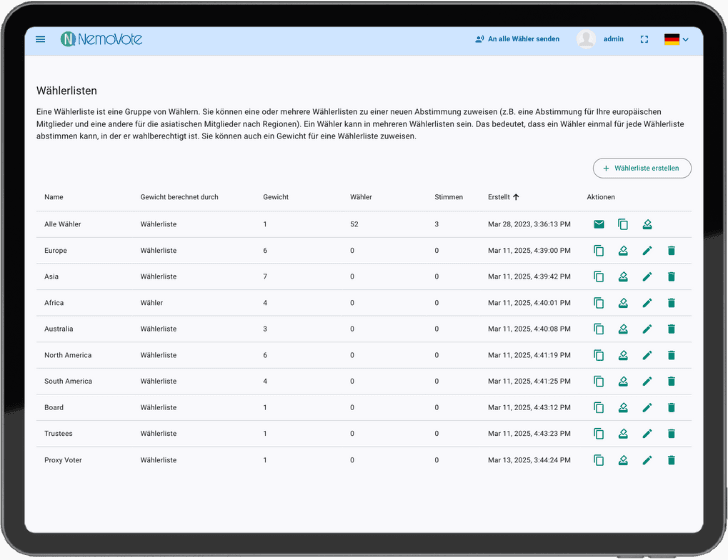
Task: Copy the North America voter list
Action: click(599, 355)
